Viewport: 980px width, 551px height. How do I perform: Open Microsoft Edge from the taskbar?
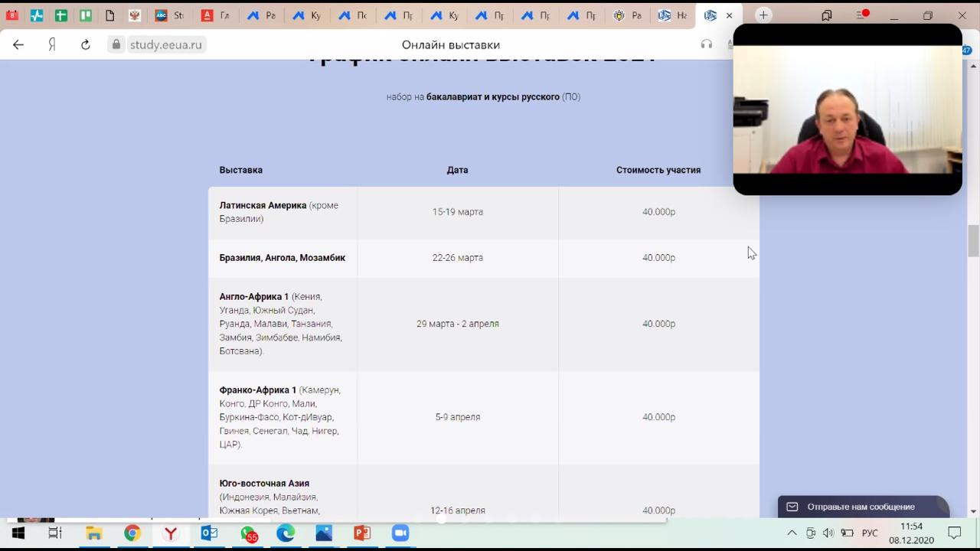coord(286,533)
